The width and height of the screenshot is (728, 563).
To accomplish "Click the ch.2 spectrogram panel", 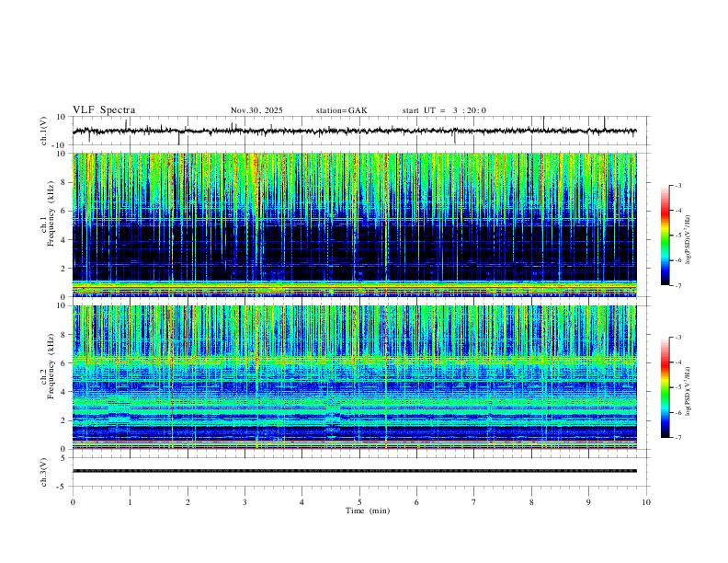I will (x=355, y=377).
